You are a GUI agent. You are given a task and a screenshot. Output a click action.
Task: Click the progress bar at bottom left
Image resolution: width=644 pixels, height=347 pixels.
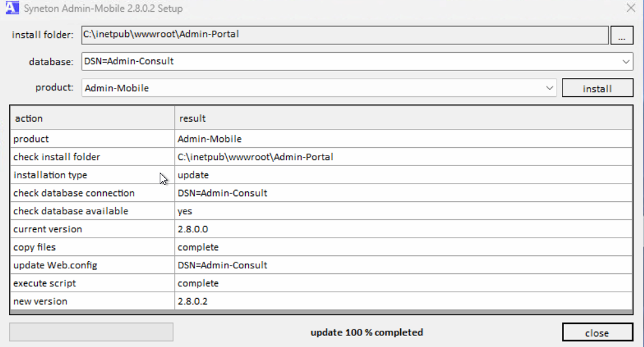click(x=91, y=332)
